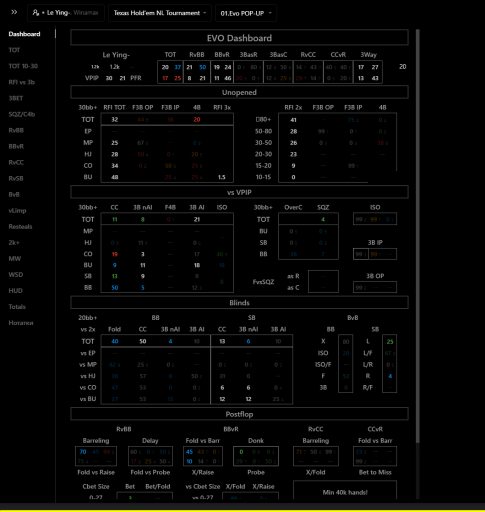Click CC value 11 in vs VPIP TOT row
The width and height of the screenshot is (485, 512).
coord(115,219)
